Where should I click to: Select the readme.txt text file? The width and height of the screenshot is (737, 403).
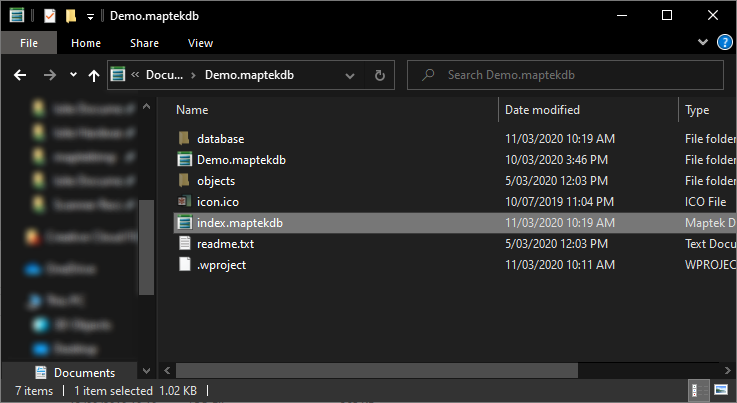coord(224,244)
